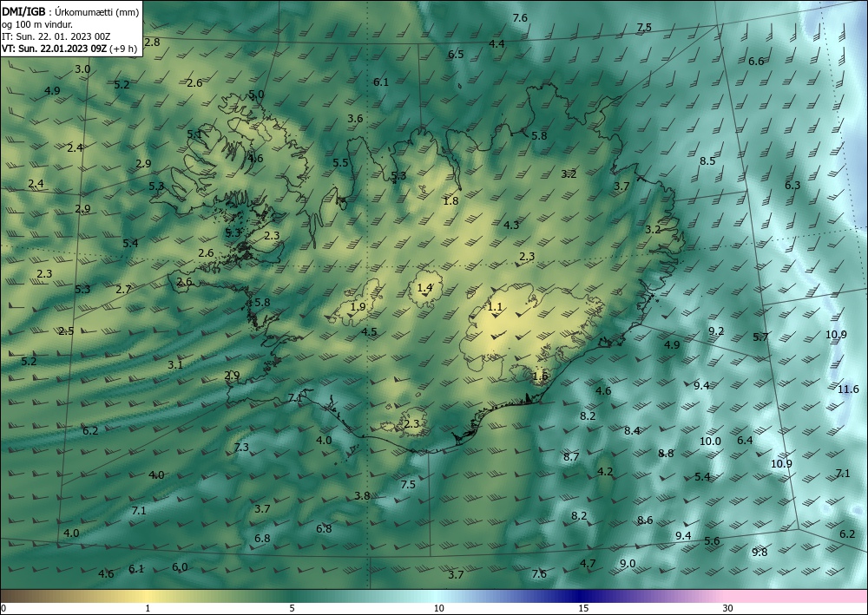Click the 'og 100 m vindur.' line
Screen dimensions: 868x615
37,24
